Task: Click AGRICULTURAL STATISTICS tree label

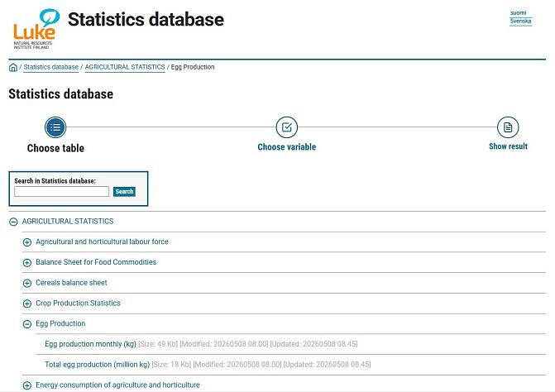Action: (x=68, y=222)
